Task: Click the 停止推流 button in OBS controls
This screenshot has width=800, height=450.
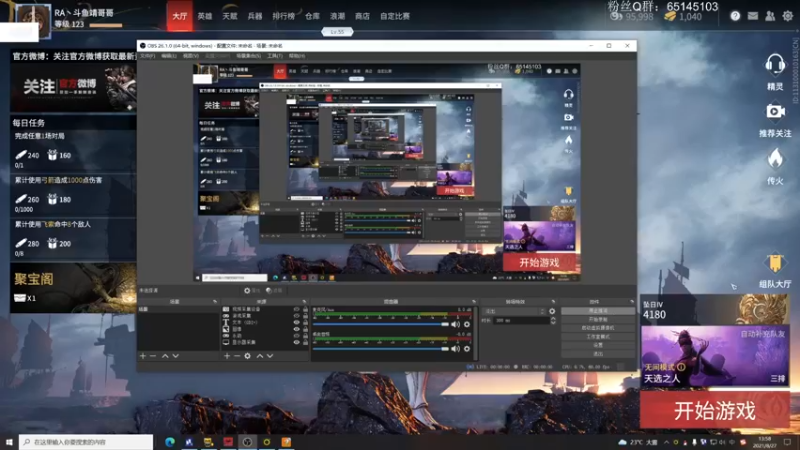Action: pos(598,311)
